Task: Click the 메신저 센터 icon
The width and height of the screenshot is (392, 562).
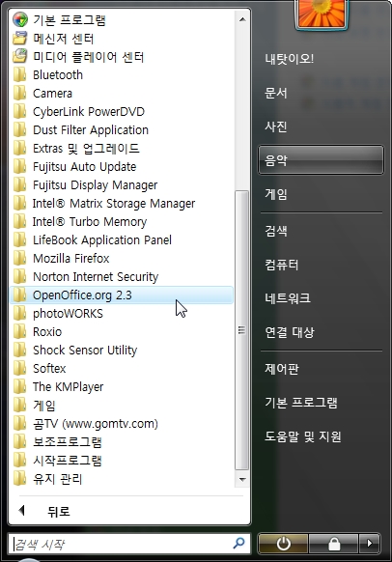Action: click(20, 38)
